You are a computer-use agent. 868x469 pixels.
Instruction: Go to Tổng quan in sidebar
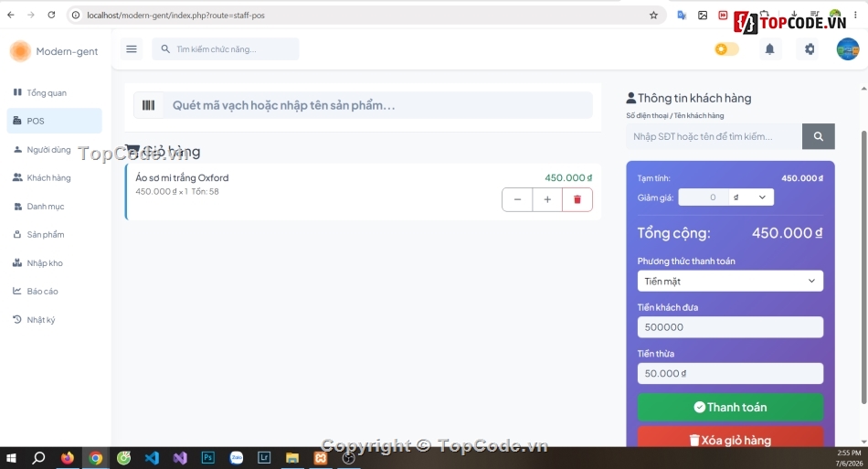pyautogui.click(x=54, y=92)
